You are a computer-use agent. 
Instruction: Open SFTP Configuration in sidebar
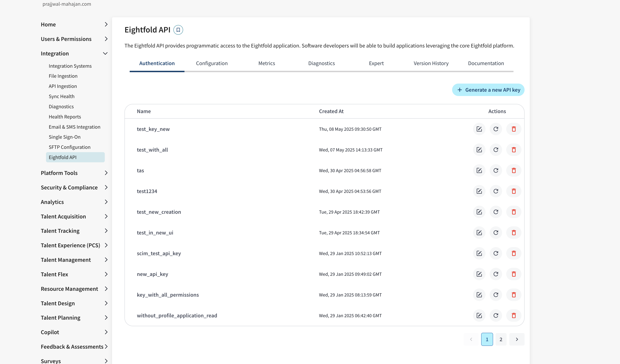click(x=70, y=147)
